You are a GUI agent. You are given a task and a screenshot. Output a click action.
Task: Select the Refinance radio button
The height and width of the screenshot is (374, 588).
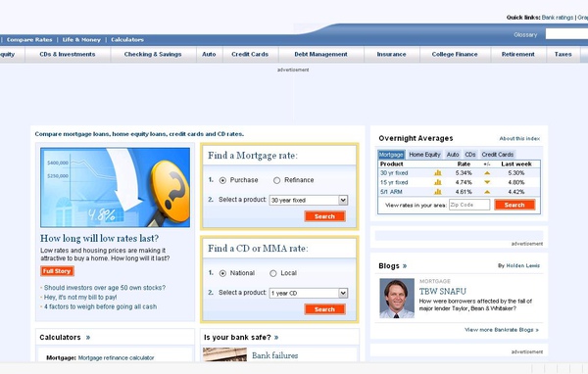(276, 180)
